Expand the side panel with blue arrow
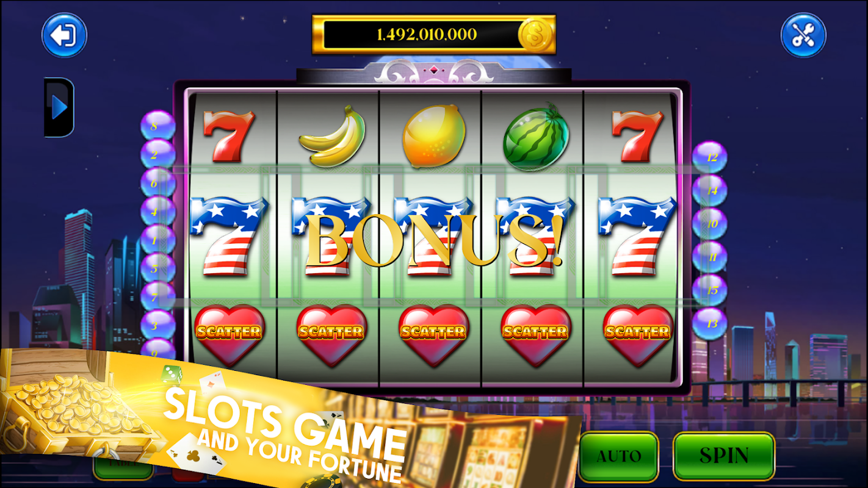 (59, 107)
